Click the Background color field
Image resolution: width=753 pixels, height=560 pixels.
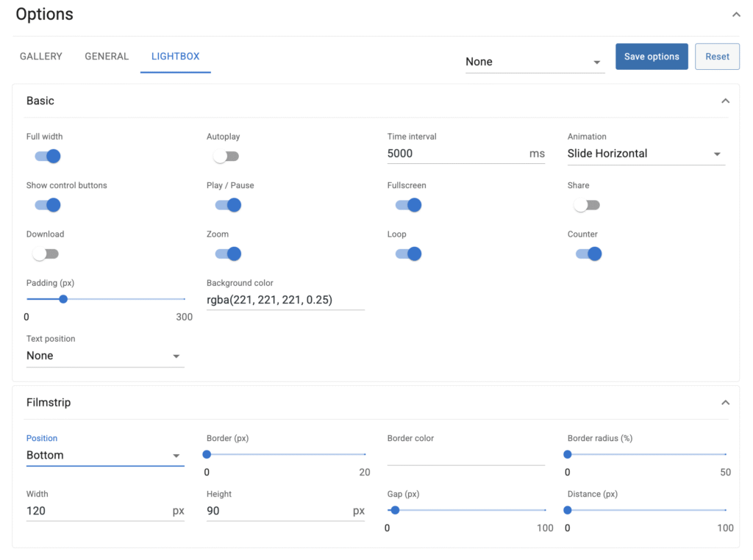285,300
